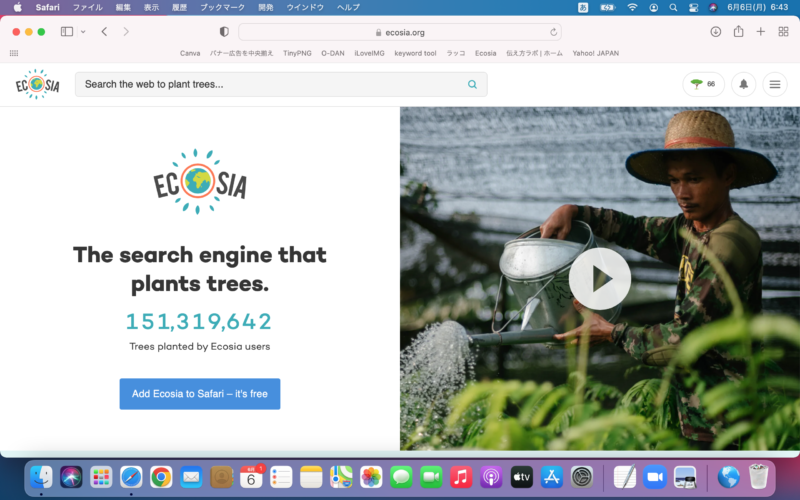
Task: Open the Safari menu in menu bar
Action: [x=47, y=7]
